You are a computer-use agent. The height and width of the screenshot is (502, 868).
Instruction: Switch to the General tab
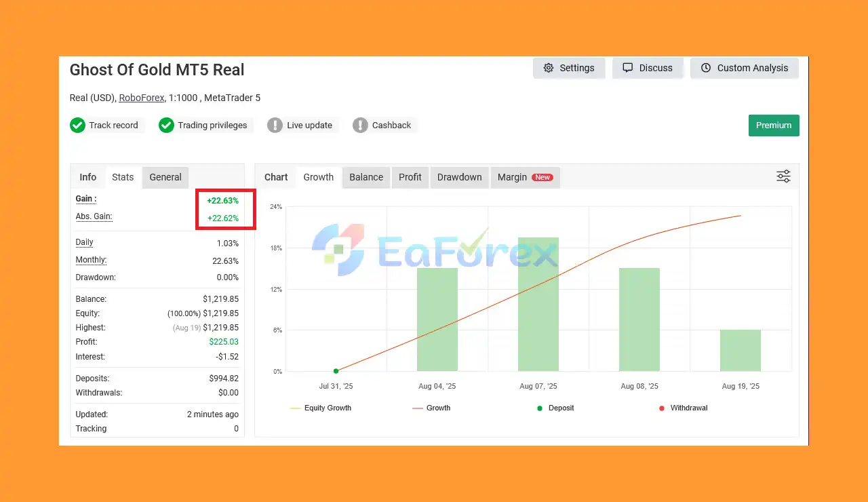pos(165,177)
